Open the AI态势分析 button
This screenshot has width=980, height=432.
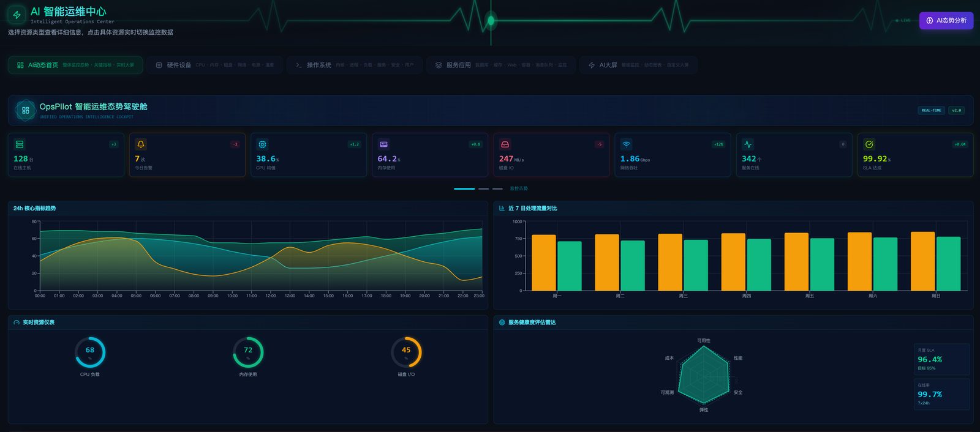946,20
